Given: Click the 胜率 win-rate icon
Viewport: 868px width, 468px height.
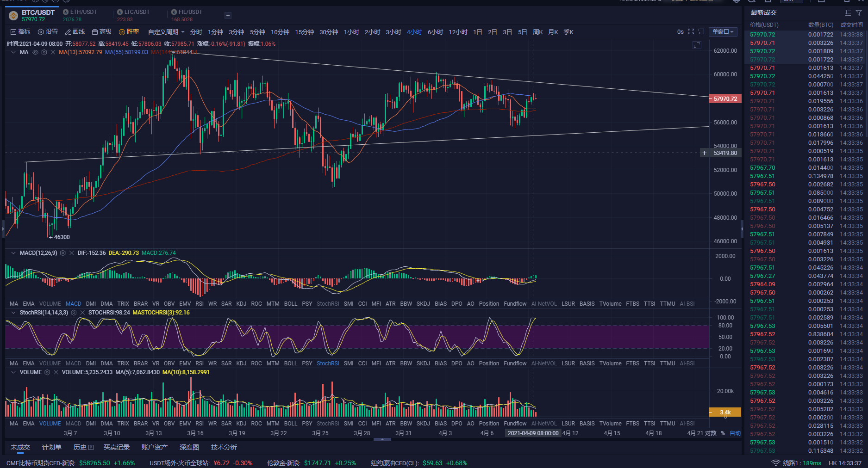Looking at the screenshot, I should (x=122, y=32).
